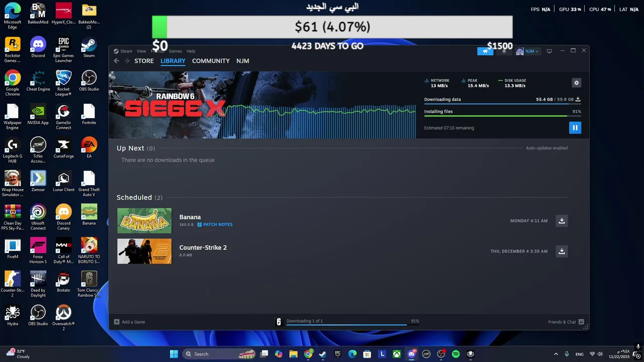Click the Rainbow Six Siege X banner
Image resolution: width=644 pixels, height=362 pixels.
coord(262,105)
